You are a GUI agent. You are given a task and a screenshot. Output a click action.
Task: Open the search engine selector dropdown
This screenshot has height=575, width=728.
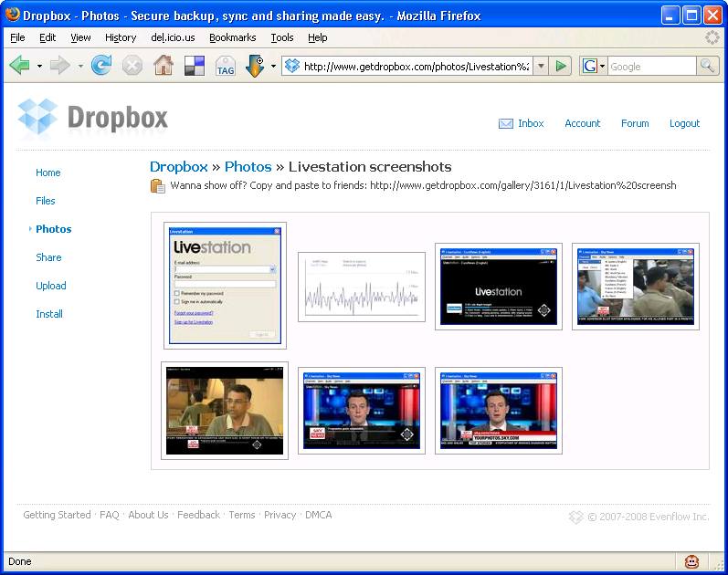602,66
